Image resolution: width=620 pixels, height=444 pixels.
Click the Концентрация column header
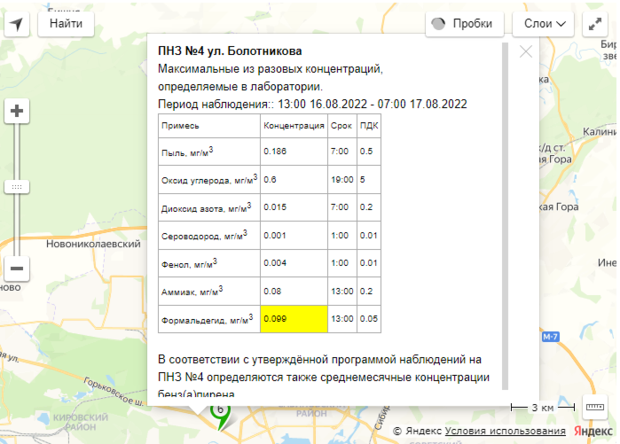[293, 126]
